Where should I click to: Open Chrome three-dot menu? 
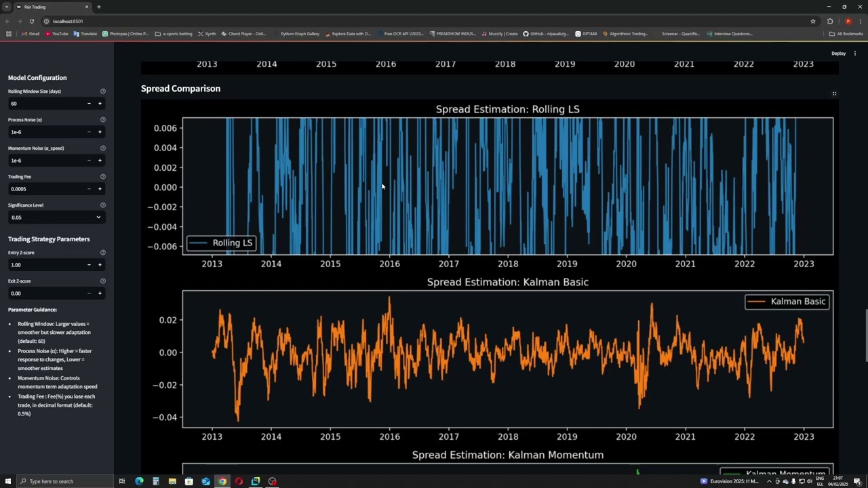pos(860,21)
